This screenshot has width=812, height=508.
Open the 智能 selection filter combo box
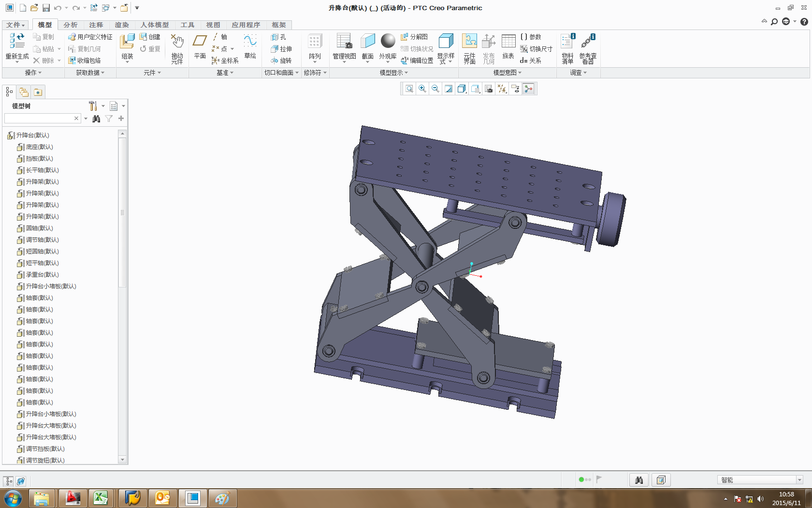[760, 480]
